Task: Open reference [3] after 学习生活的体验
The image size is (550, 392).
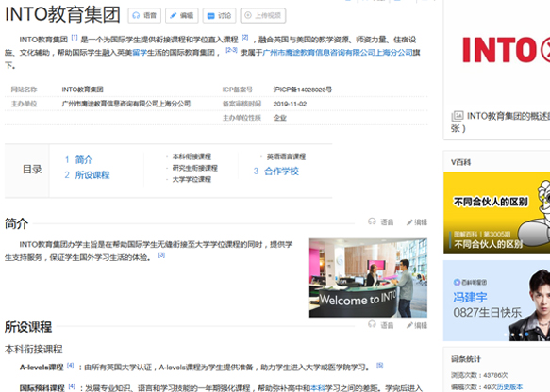Action: (161, 255)
